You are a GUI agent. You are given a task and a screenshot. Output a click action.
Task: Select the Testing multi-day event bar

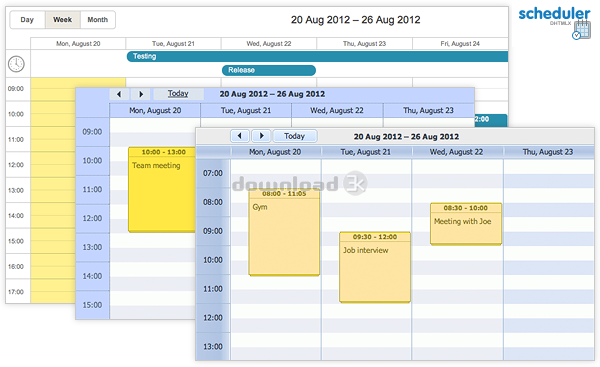point(317,56)
